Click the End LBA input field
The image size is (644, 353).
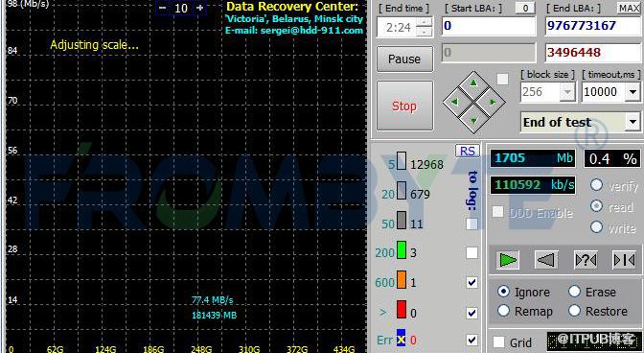(x=592, y=26)
